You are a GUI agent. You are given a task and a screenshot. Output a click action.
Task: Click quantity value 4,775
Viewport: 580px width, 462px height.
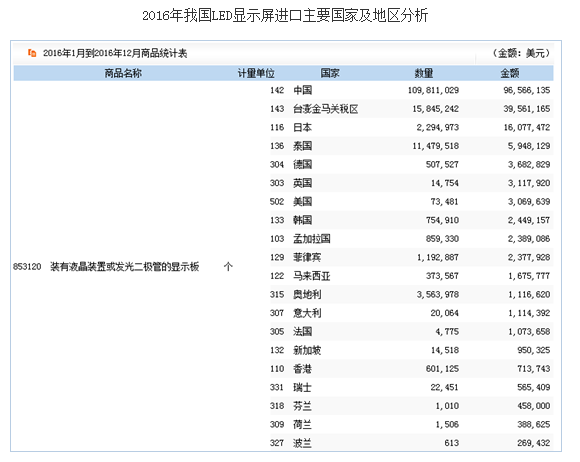447,331
